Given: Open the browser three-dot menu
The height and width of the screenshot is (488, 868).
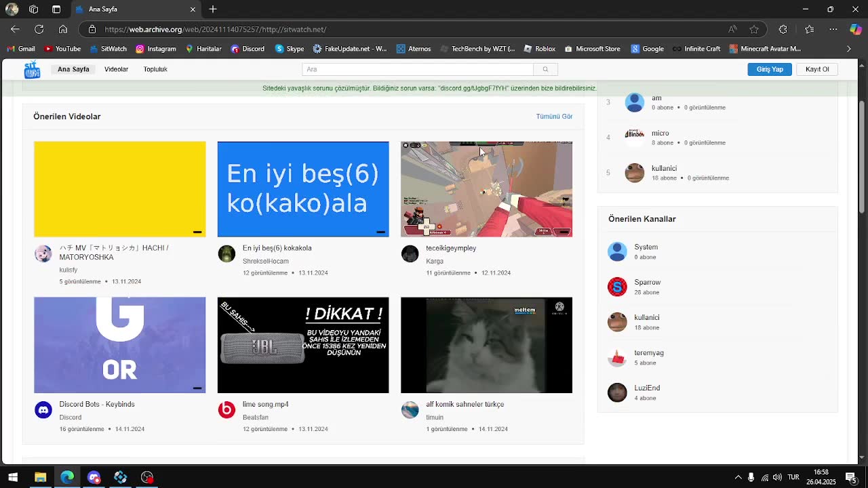Looking at the screenshot, I should (833, 29).
